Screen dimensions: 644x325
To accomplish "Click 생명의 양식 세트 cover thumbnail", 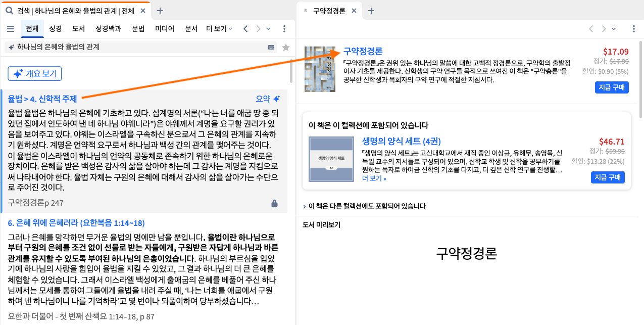I will [x=332, y=159].
